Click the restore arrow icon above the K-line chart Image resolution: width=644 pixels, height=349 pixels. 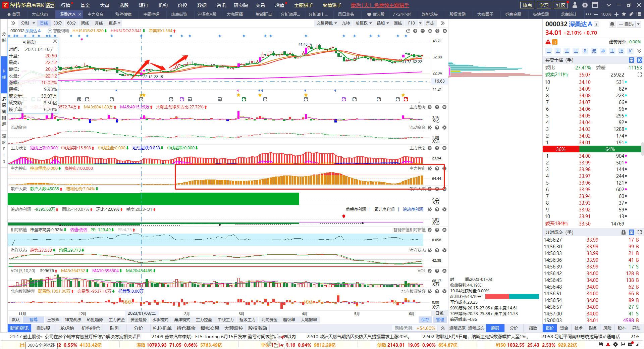click(x=408, y=31)
